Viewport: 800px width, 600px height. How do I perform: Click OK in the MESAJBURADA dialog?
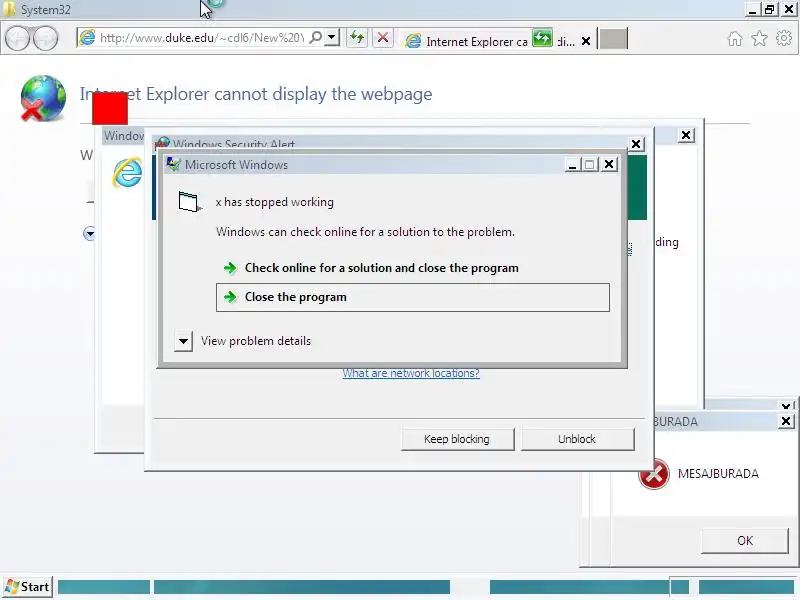pos(745,541)
